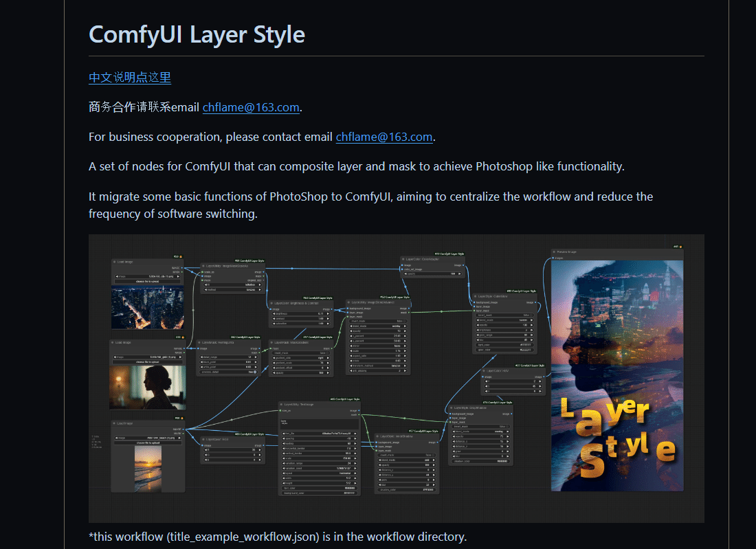Screen dimensions: 756x549
Task: Open the gradient_side dropdown on MaskGradient node
Action: point(300,358)
